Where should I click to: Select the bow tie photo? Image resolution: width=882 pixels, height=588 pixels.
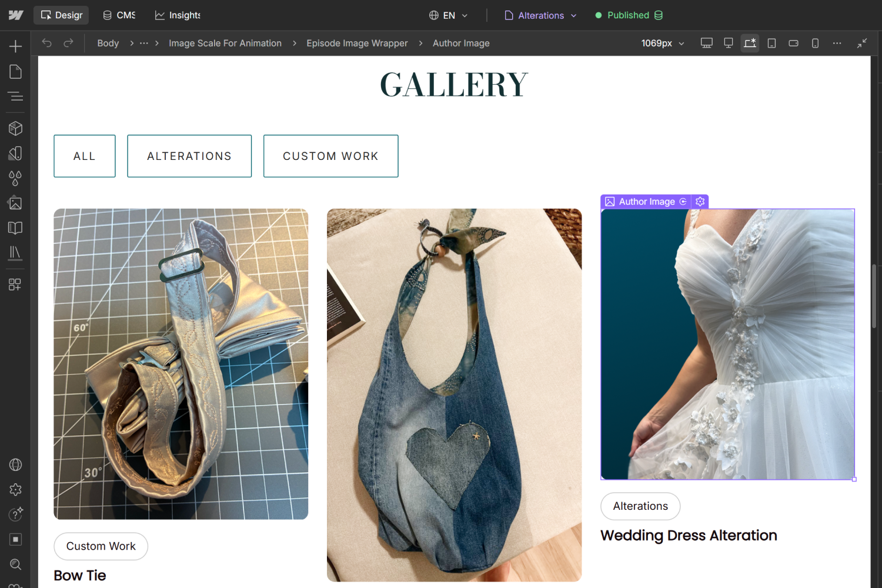181,364
